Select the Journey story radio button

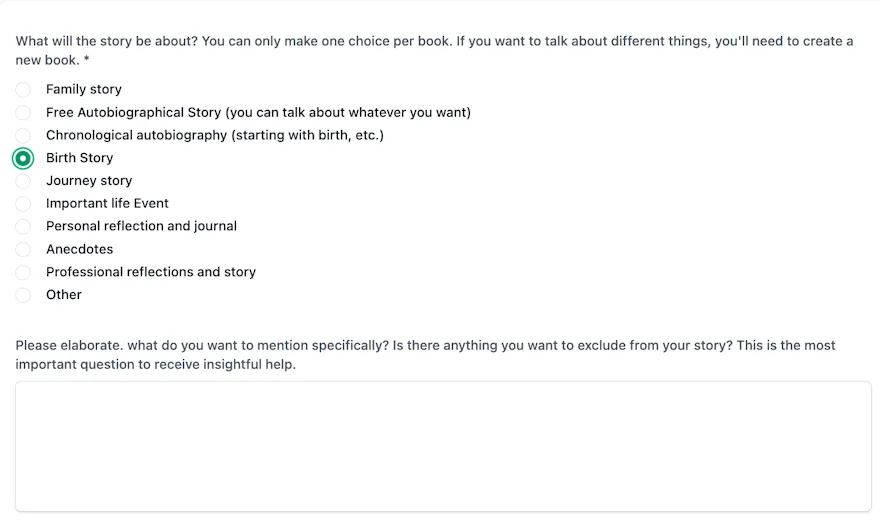pyautogui.click(x=23, y=181)
